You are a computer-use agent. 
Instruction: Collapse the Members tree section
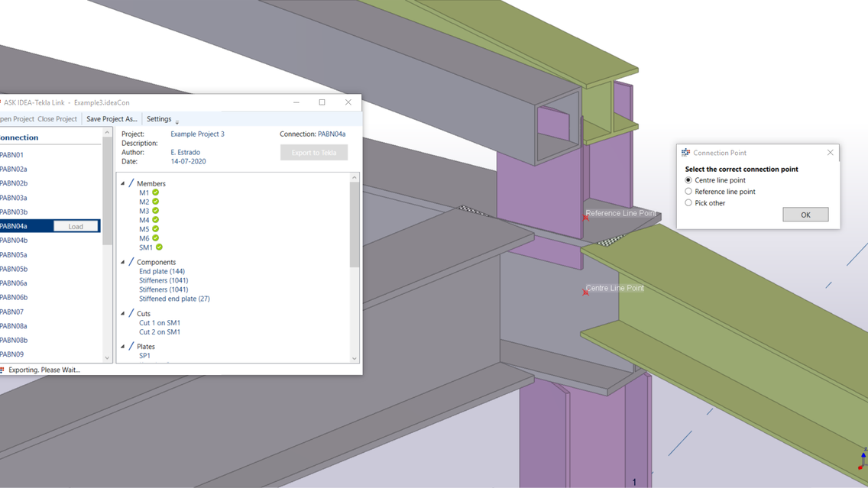pyautogui.click(x=123, y=184)
